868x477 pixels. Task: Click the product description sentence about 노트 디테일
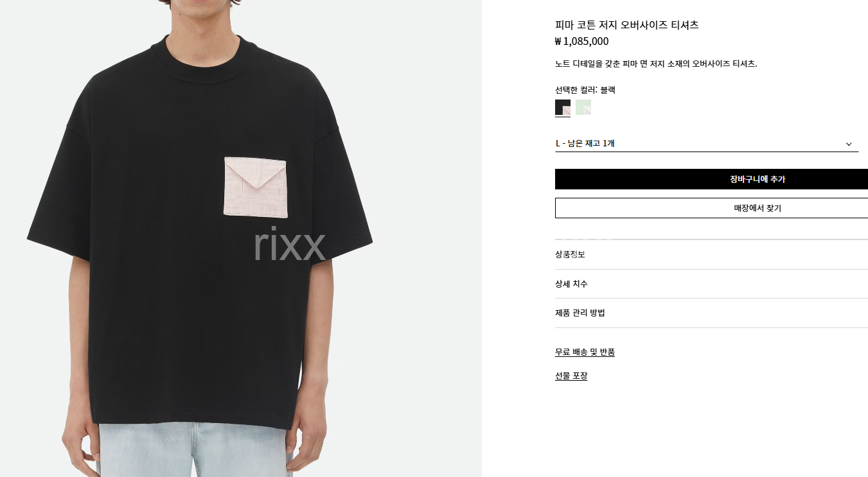pyautogui.click(x=656, y=64)
